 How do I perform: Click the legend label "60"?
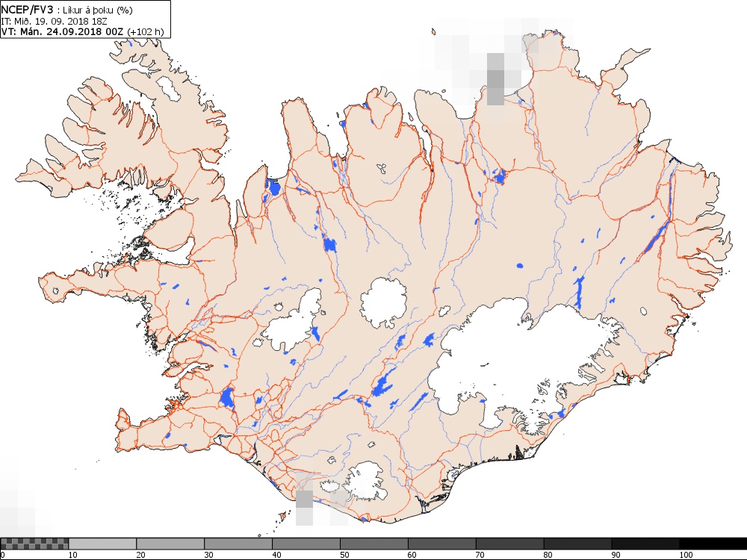(412, 555)
